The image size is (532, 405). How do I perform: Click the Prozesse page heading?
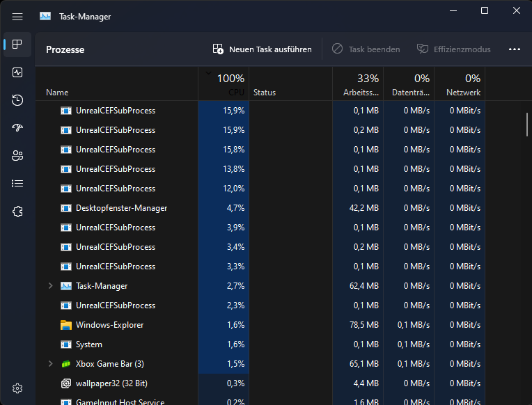(65, 49)
